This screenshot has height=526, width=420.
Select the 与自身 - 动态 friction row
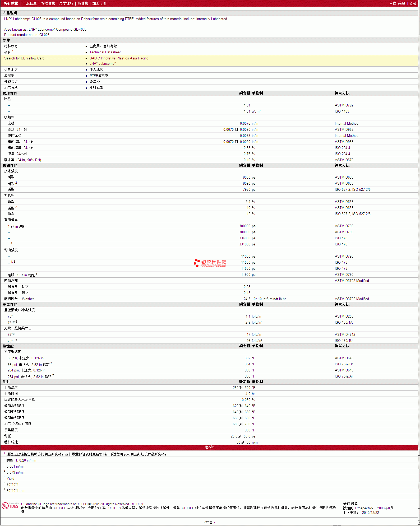pos(209,287)
